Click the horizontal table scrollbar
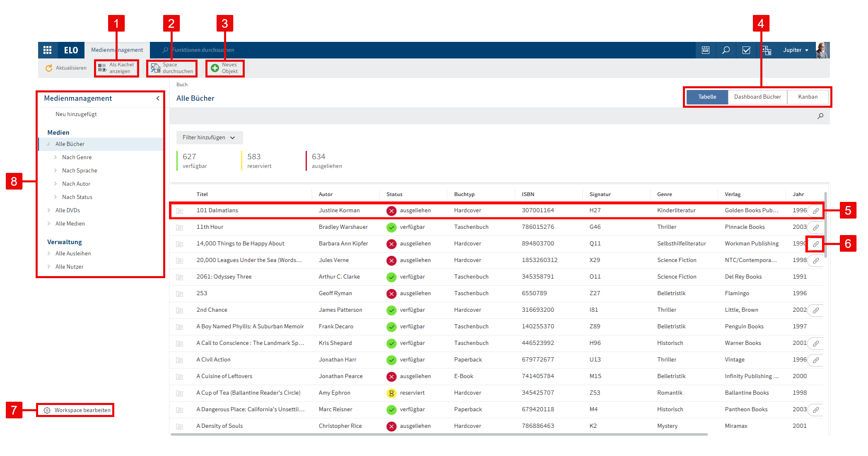Screen dimensions: 868x456 [439, 434]
